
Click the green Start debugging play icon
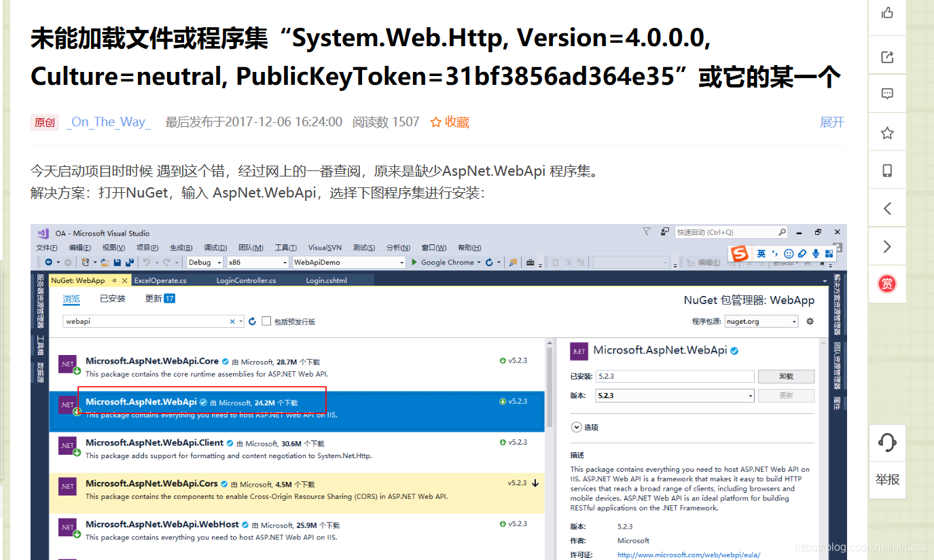414,262
